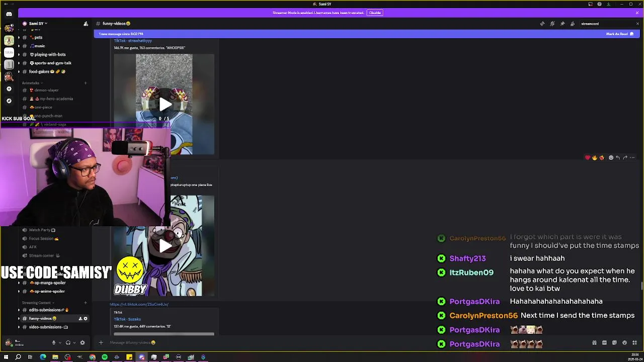Toggle the member list icon in header

coord(573,24)
